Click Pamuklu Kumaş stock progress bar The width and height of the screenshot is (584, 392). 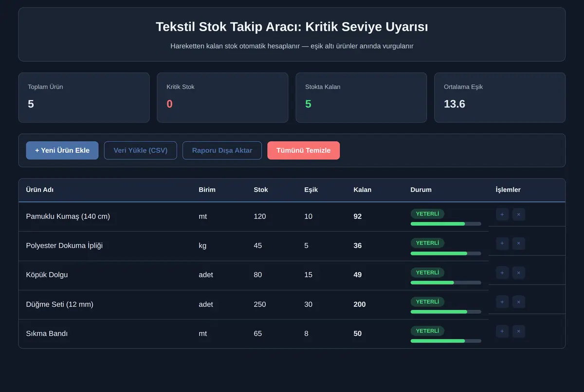(x=446, y=224)
